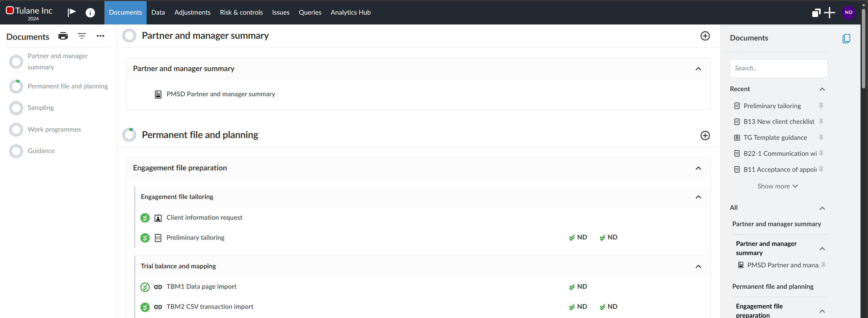Open the Data tab
This screenshot has height=318, width=868.
(158, 13)
